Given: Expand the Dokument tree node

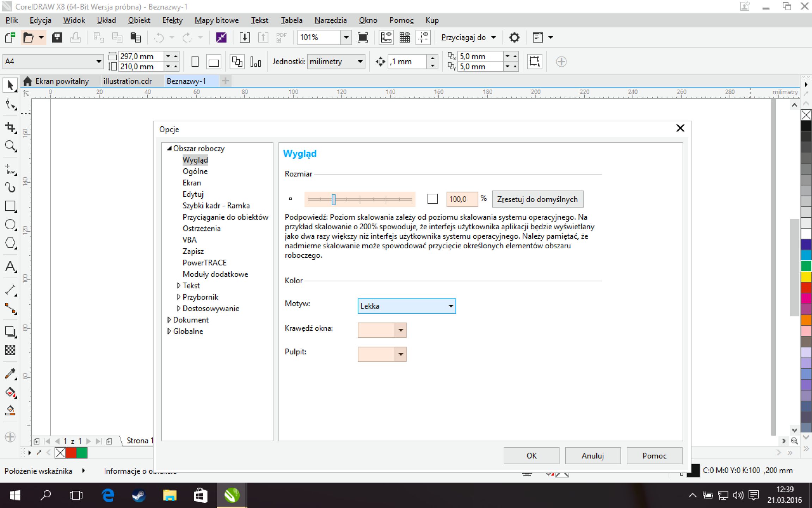Looking at the screenshot, I should coord(169,320).
